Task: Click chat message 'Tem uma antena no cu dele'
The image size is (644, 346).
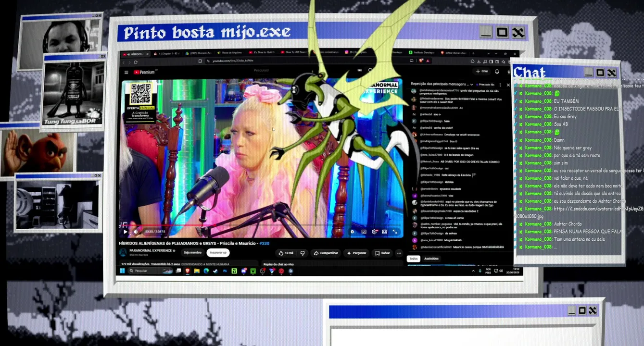Action: (x=580, y=239)
